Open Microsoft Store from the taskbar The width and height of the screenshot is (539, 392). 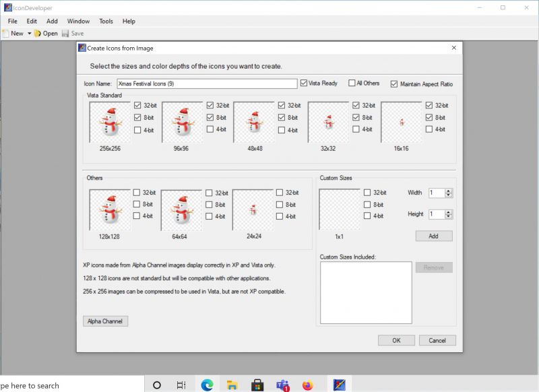click(257, 385)
